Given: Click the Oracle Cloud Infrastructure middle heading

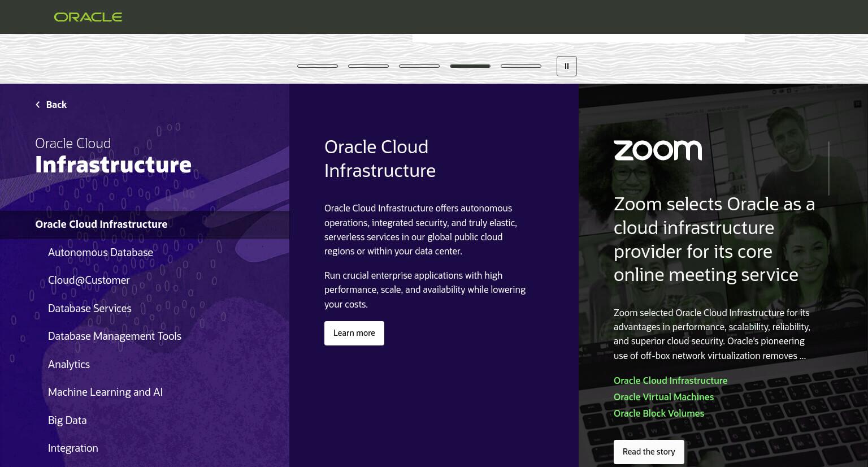Looking at the screenshot, I should (380, 159).
